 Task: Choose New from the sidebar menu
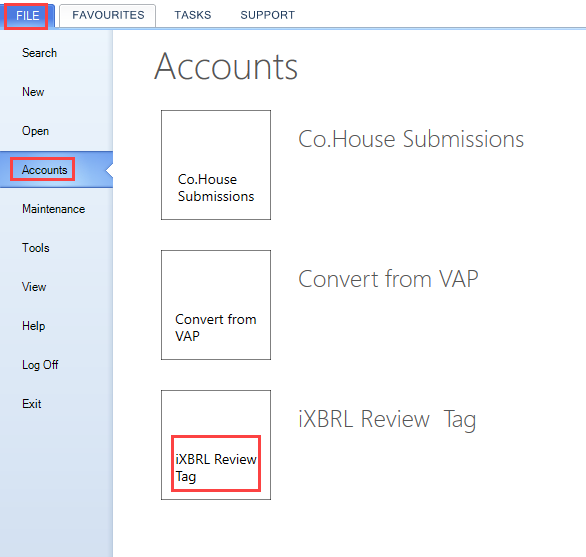(33, 92)
